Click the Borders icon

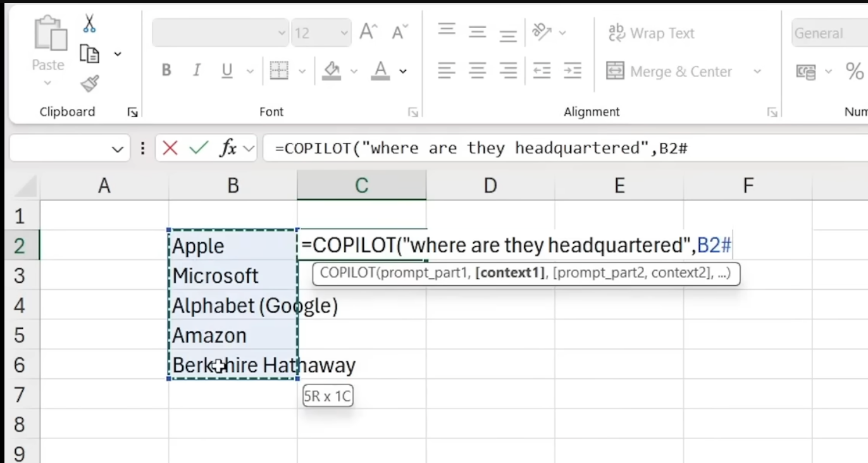pos(279,70)
